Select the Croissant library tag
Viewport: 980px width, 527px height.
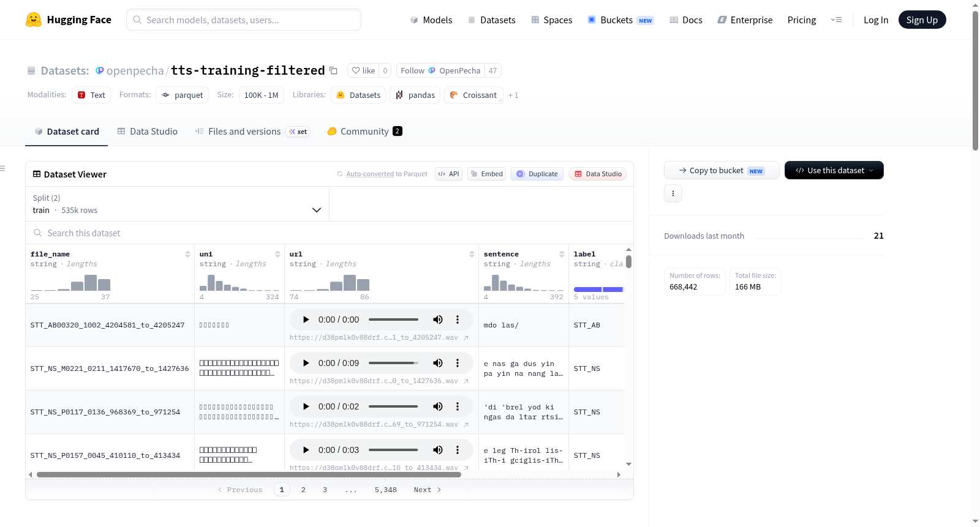473,95
